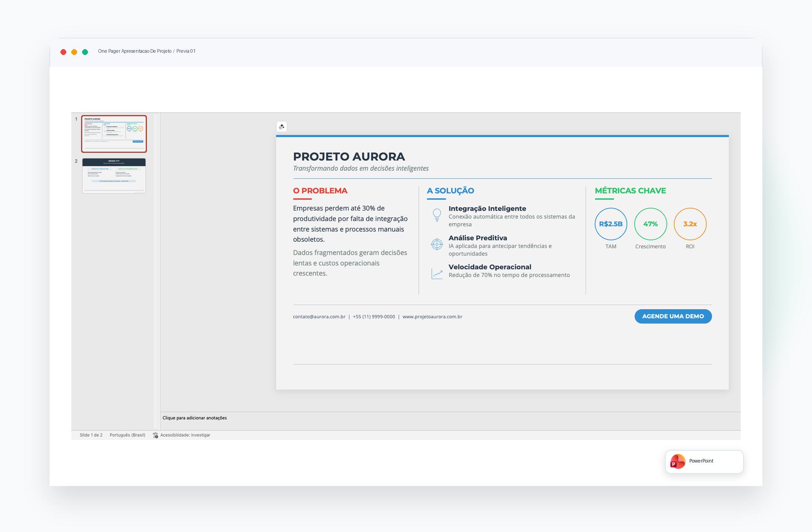Click the 'Análise Preditiva' heading

(478, 238)
